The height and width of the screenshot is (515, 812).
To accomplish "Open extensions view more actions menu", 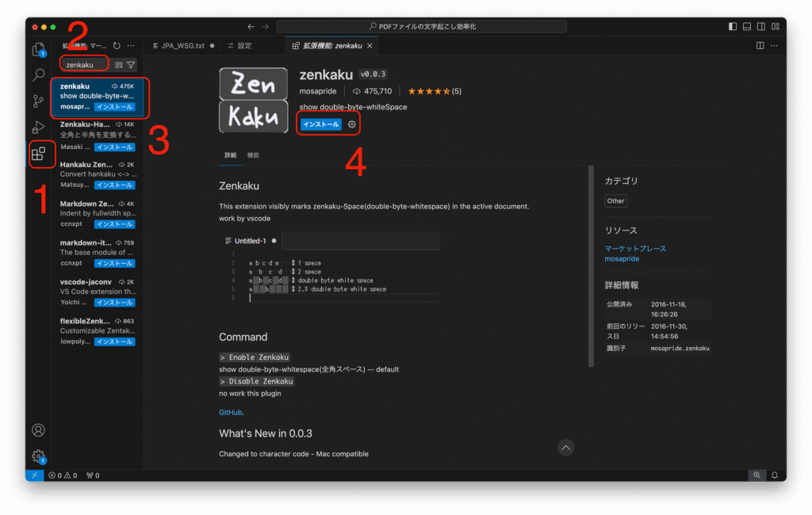I will pyautogui.click(x=131, y=46).
